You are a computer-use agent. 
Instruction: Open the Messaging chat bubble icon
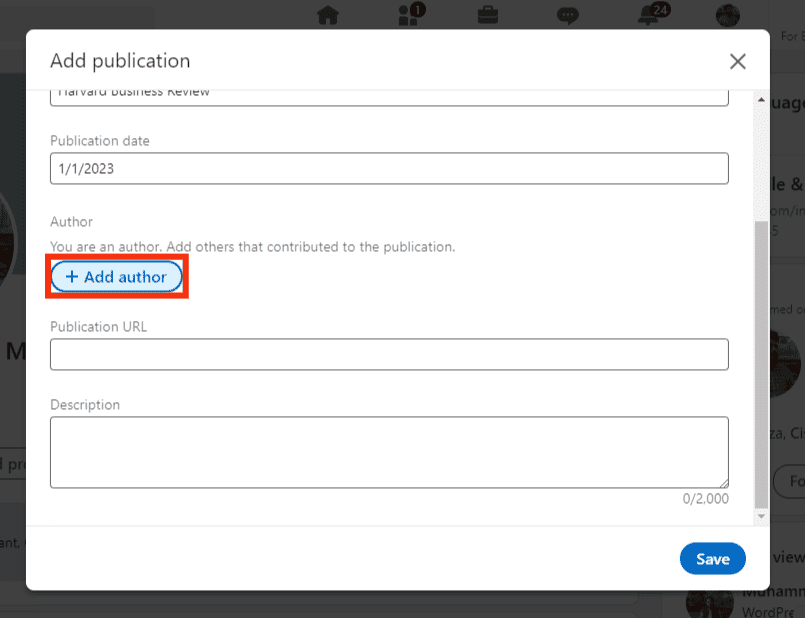tap(568, 15)
